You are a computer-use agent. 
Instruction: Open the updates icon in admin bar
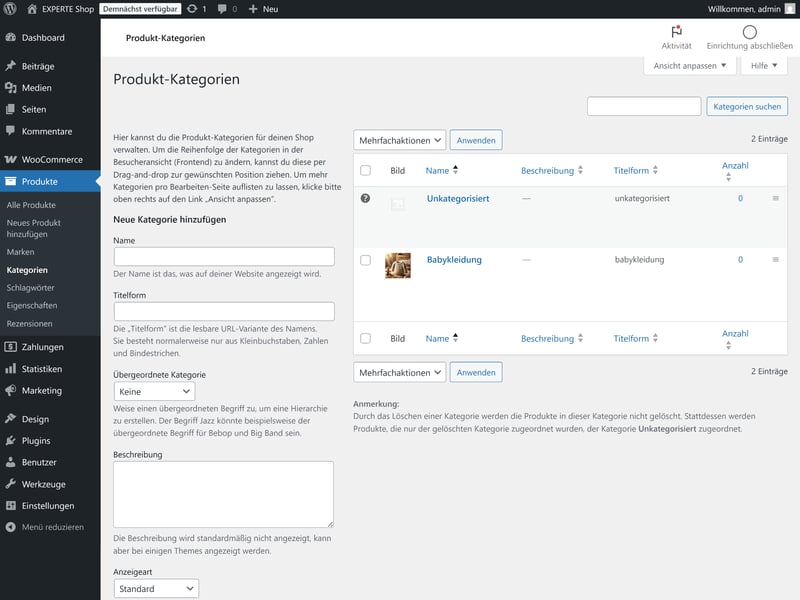pyautogui.click(x=191, y=8)
